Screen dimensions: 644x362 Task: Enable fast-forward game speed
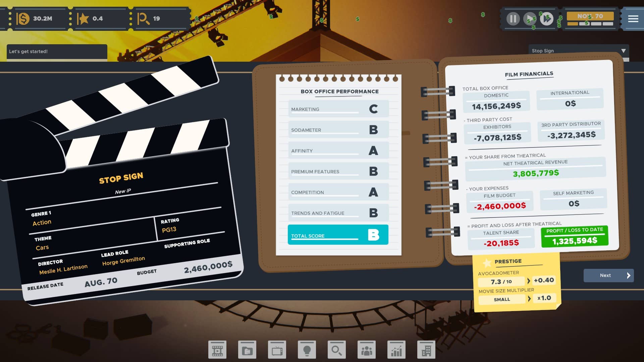pyautogui.click(x=547, y=19)
